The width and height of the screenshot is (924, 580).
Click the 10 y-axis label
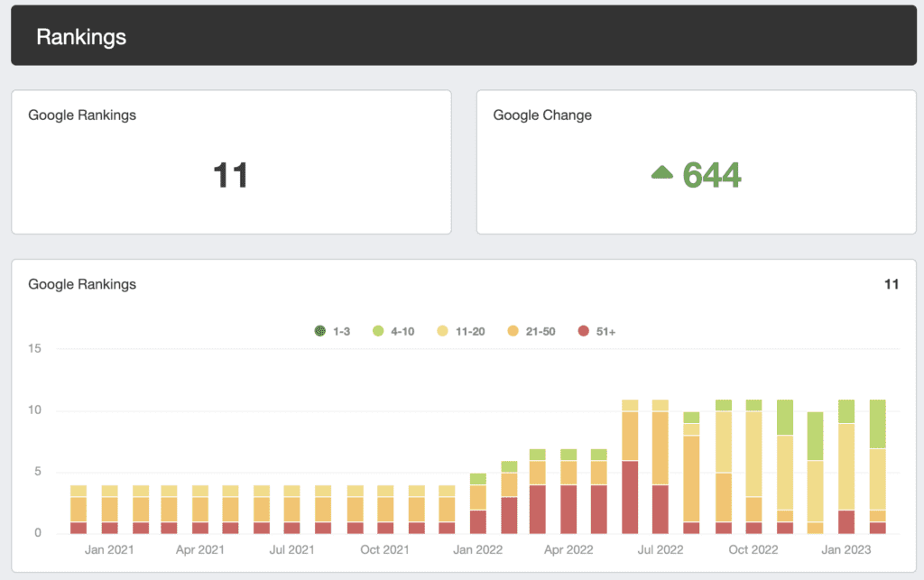coord(35,410)
